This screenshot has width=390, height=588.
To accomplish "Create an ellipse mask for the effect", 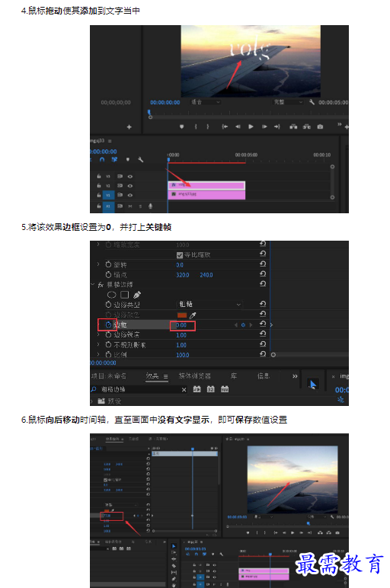I will tap(111, 295).
